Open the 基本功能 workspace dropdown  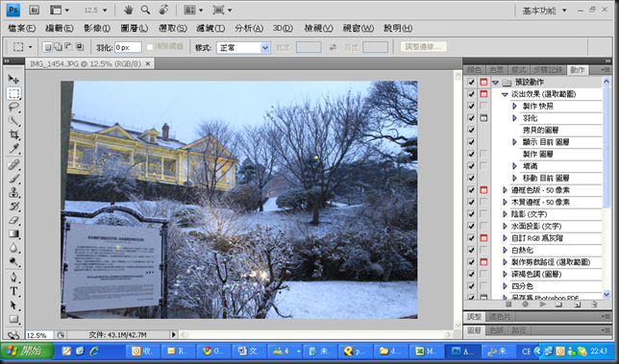pyautogui.click(x=545, y=11)
